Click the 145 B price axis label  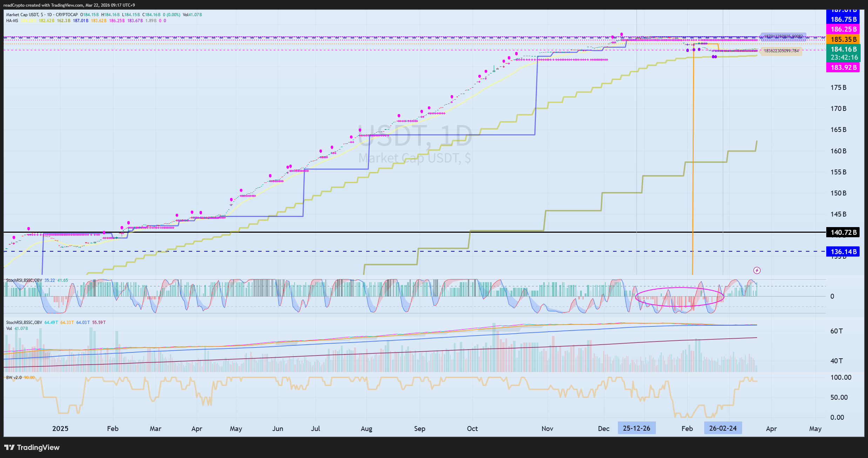[838, 214]
